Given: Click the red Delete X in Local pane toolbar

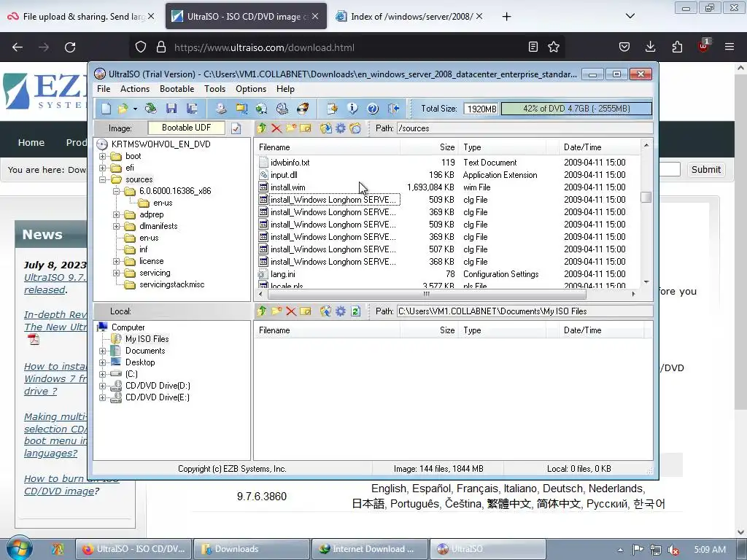Looking at the screenshot, I should (x=291, y=311).
